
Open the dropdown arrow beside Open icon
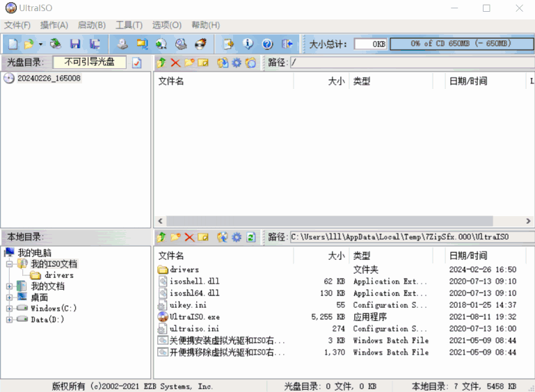click(x=40, y=44)
